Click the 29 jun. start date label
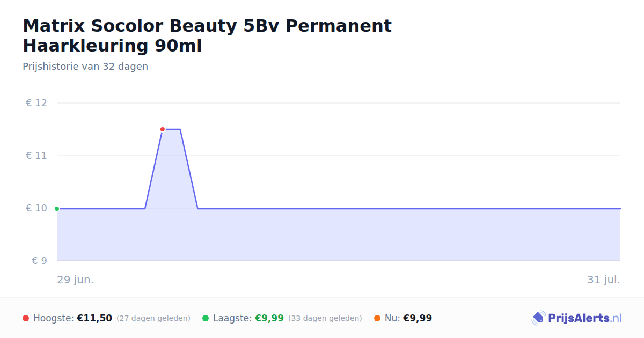Screen dimensions: 644x338 pos(76,280)
